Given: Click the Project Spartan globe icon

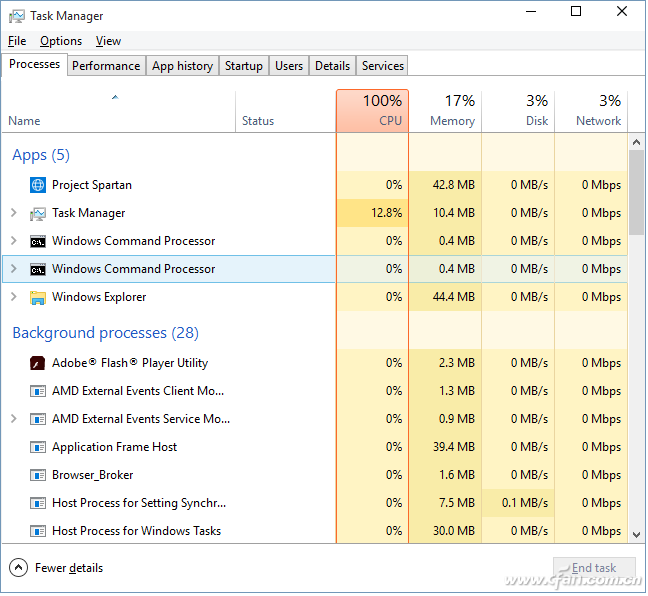Looking at the screenshot, I should pyautogui.click(x=38, y=185).
